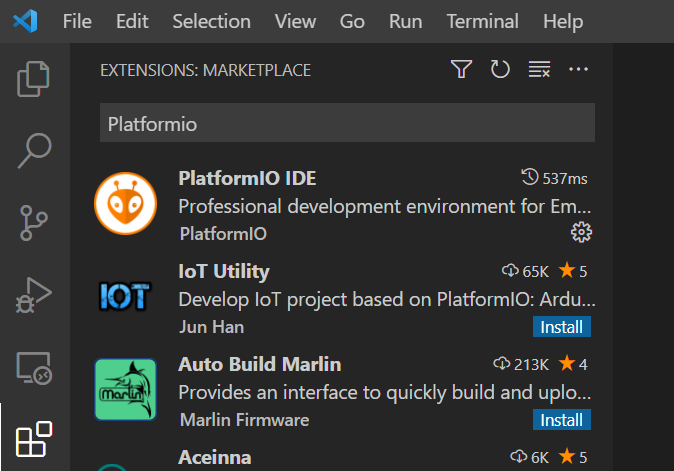Open the Search view in activity bar
The height and width of the screenshot is (471, 674).
tap(34, 150)
